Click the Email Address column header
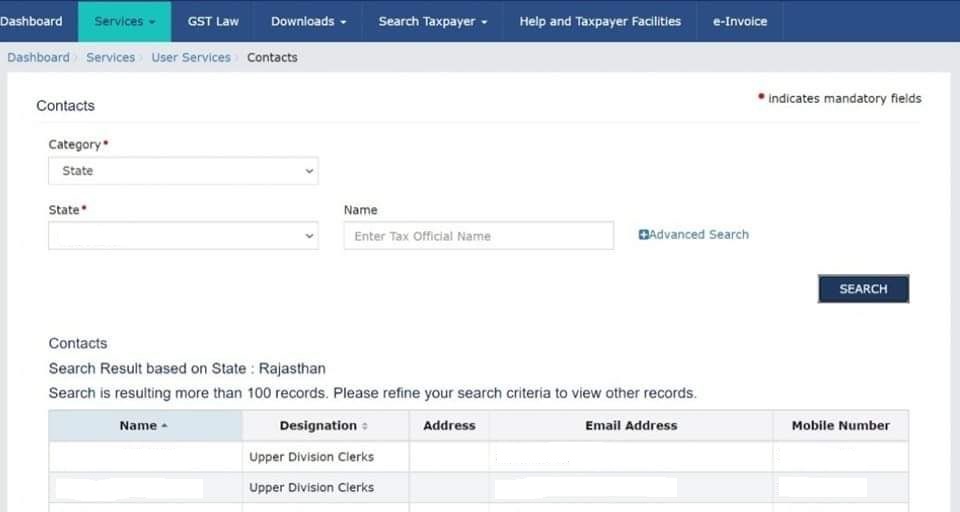Image resolution: width=960 pixels, height=512 pixels. pos(631,426)
